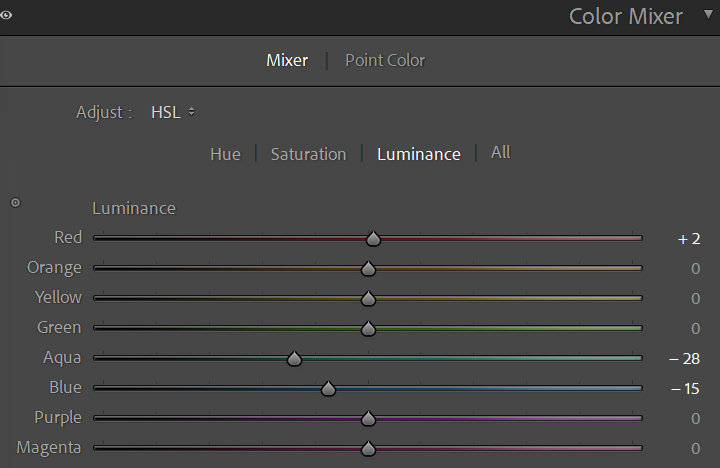Click the Aqua luminance slider handle
720x468 pixels.
[294, 359]
